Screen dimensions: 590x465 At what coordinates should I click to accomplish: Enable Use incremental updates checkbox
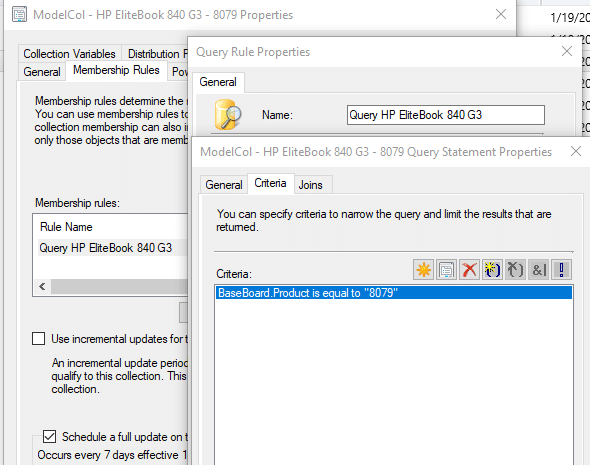pos(38,339)
